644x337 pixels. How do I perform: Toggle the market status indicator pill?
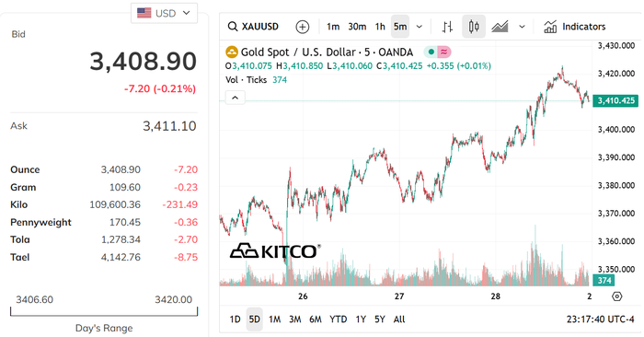click(x=437, y=52)
